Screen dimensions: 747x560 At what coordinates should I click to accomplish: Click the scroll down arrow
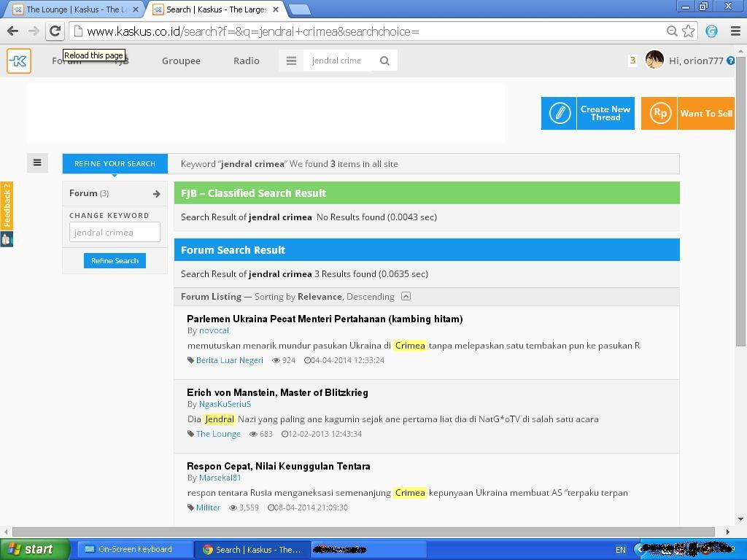pyautogui.click(x=741, y=519)
